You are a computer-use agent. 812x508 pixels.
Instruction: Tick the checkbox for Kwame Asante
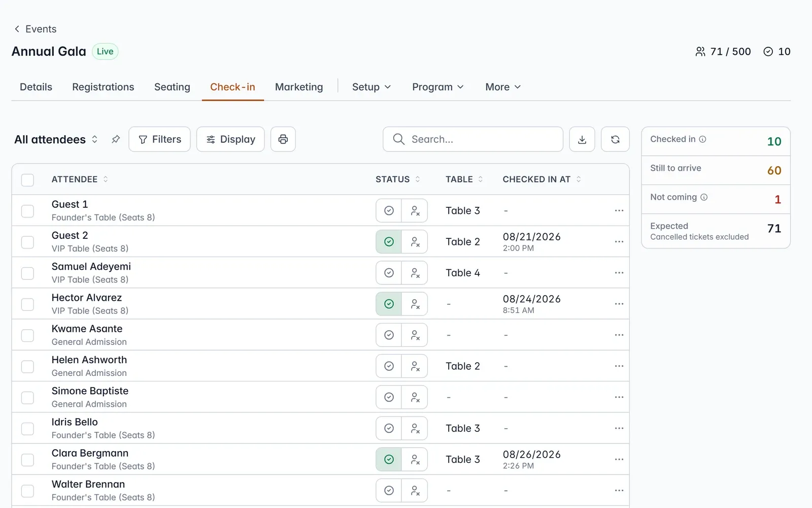pos(27,335)
